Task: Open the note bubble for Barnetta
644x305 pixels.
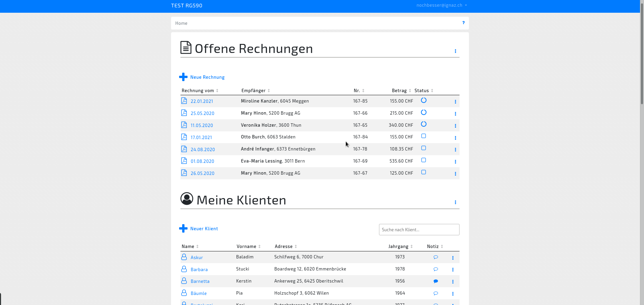Action: [x=435, y=281]
